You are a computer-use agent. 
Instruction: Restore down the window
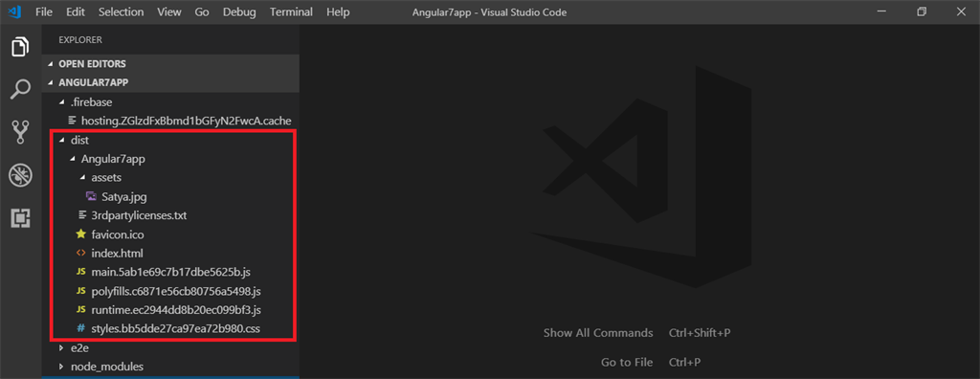922,11
